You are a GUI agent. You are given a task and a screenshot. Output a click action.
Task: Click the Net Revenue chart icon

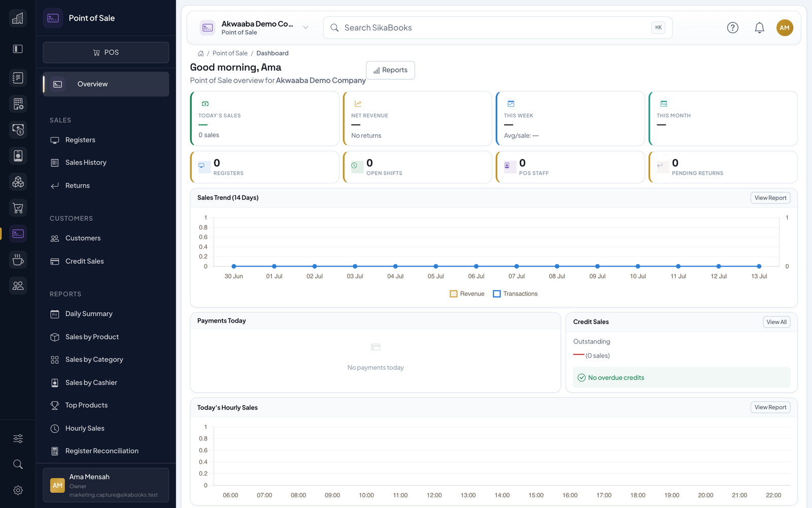pyautogui.click(x=358, y=104)
